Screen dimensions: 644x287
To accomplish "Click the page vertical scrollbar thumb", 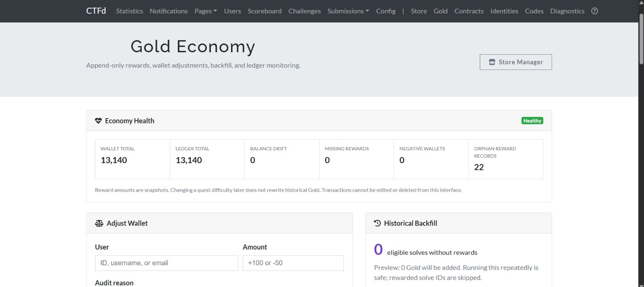I will coord(641,39).
